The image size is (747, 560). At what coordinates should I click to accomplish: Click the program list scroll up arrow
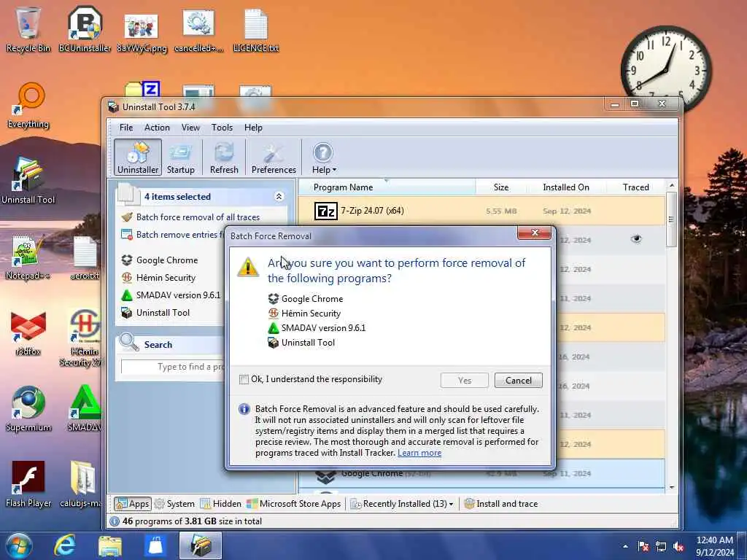click(672, 185)
